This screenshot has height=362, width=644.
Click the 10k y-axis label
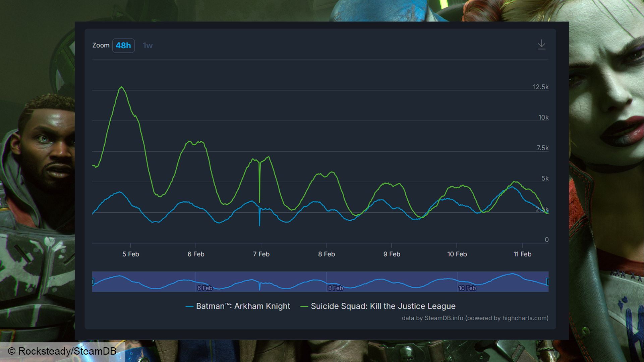click(x=543, y=118)
